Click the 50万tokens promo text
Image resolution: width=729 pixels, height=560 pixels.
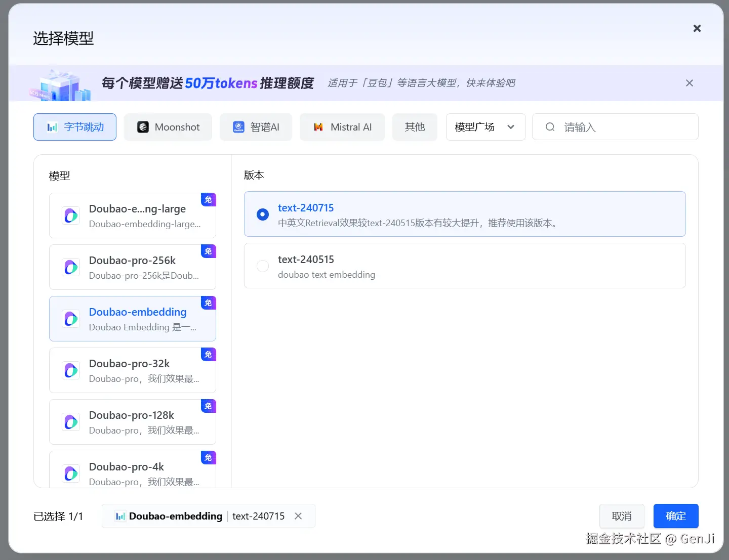coord(221,83)
